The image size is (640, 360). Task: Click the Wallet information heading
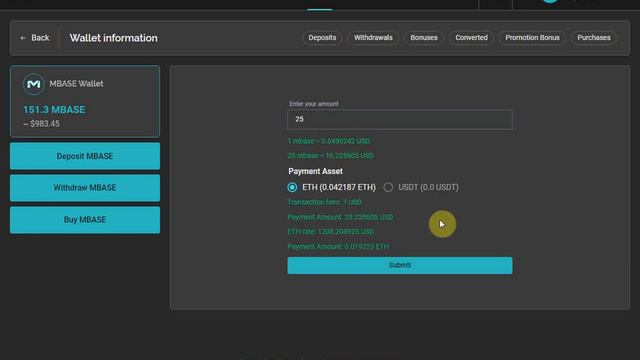pos(113,38)
